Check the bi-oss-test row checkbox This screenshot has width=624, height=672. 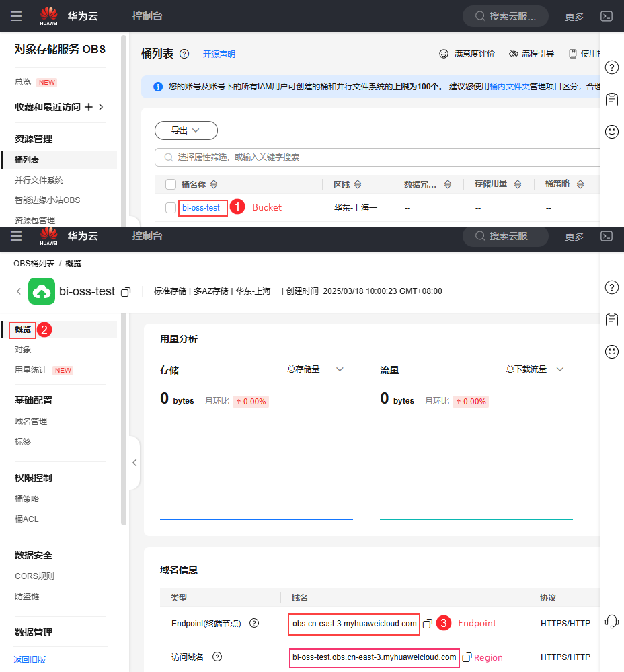[170, 208]
